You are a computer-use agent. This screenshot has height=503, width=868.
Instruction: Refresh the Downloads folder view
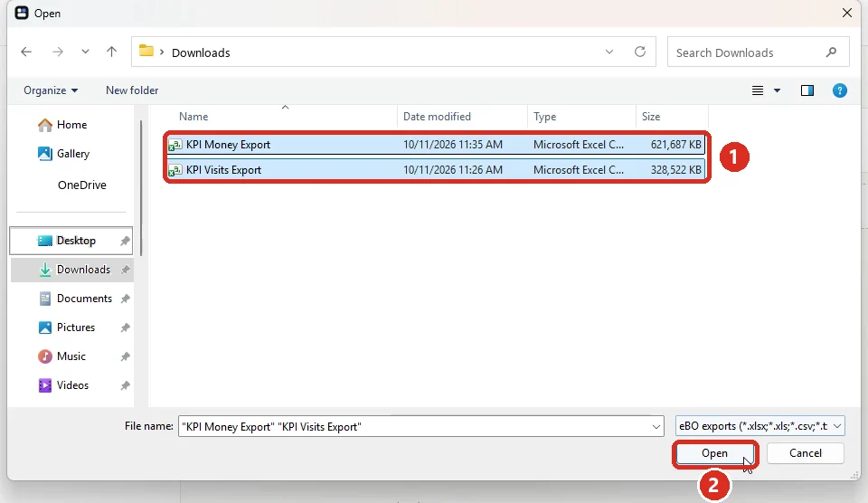pyautogui.click(x=640, y=52)
